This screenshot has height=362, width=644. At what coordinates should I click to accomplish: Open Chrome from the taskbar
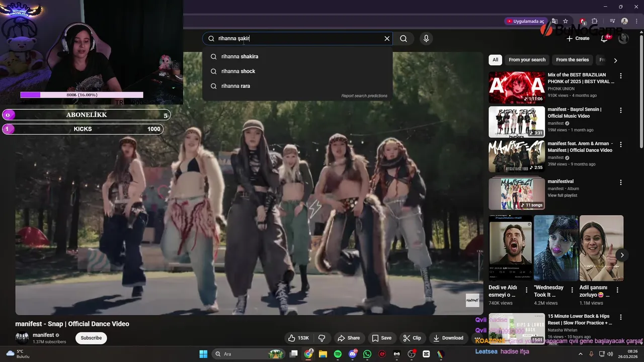(308, 354)
